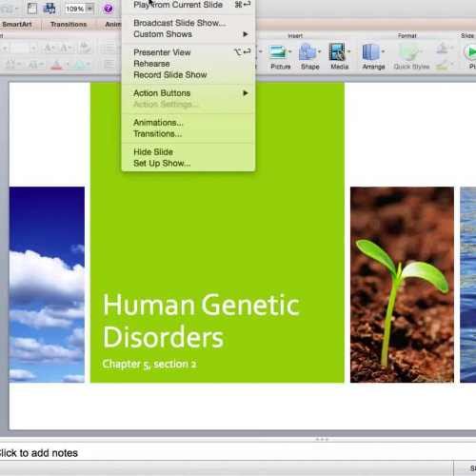Image resolution: width=476 pixels, height=476 pixels.
Task: Click the Picture insert icon
Action: point(278,52)
